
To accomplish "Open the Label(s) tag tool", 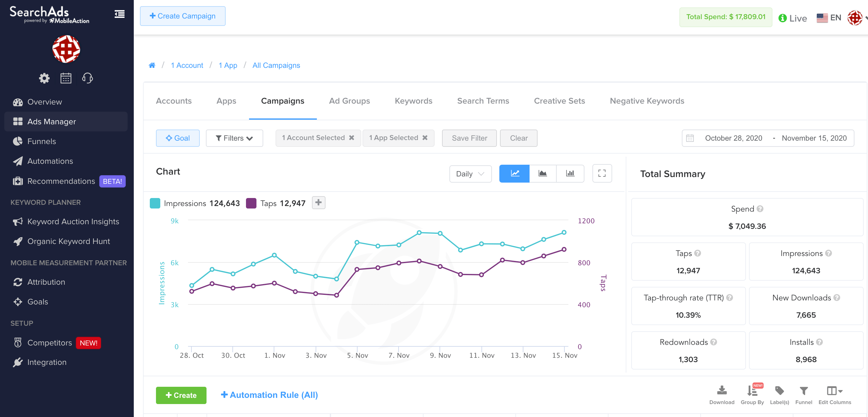I will 779,395.
